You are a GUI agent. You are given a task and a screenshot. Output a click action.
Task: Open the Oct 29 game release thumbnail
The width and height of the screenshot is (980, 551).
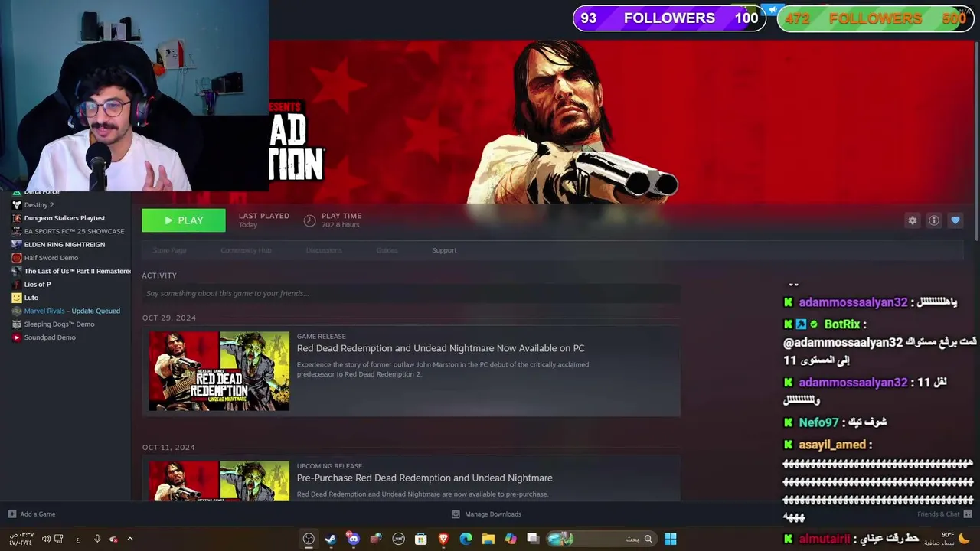point(219,371)
